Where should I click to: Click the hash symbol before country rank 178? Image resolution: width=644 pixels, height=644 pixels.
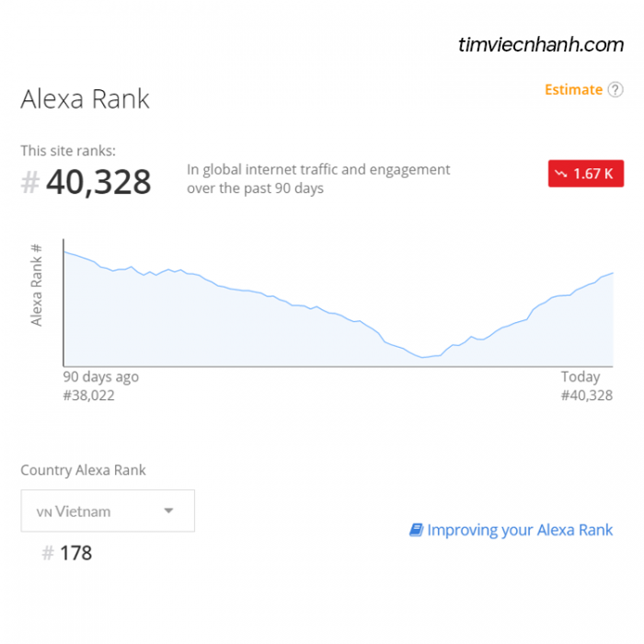48,553
